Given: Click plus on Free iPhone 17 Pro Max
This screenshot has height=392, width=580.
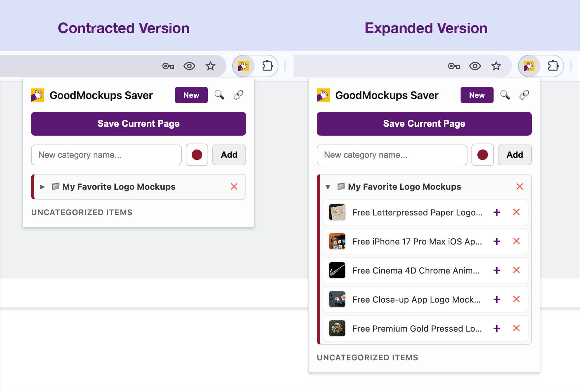Looking at the screenshot, I should (x=497, y=242).
